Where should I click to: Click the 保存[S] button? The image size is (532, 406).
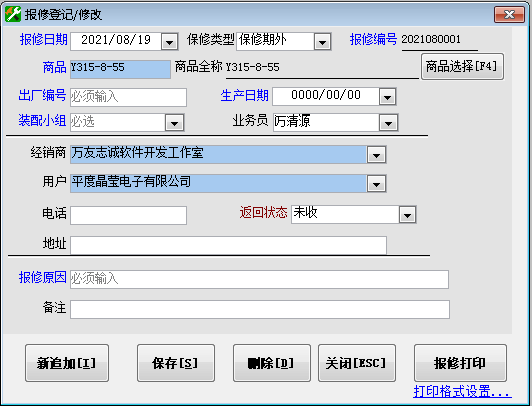[x=176, y=363]
